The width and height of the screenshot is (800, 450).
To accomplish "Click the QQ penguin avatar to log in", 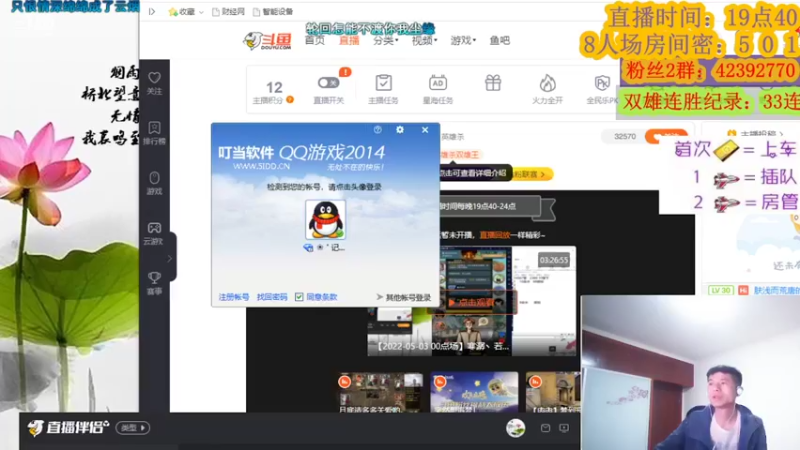I will pyautogui.click(x=326, y=219).
